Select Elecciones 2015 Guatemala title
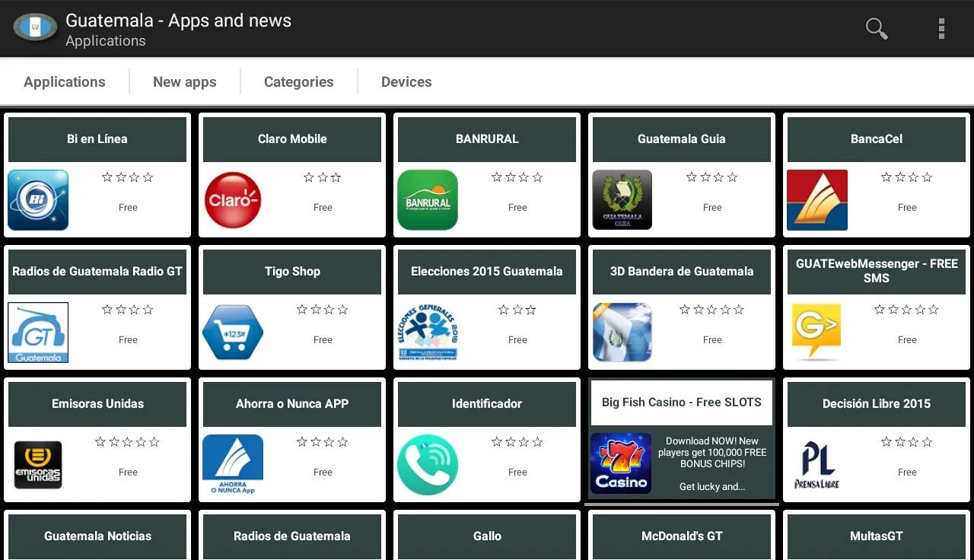The width and height of the screenshot is (974, 560). tap(487, 272)
